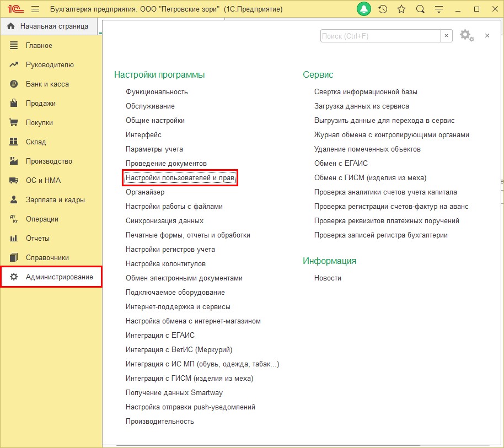The image size is (504, 448).
Task: Open Загрузка данных из сервиса
Action: click(x=362, y=106)
